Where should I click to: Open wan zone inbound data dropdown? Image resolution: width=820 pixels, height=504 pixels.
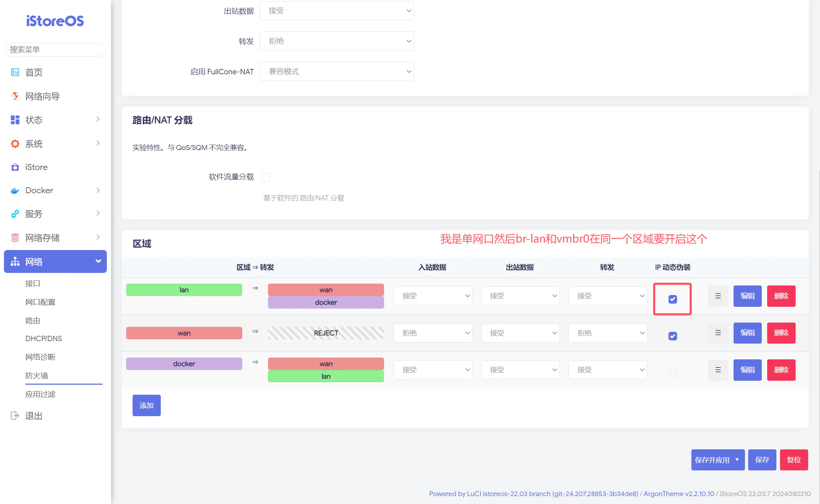[433, 333]
